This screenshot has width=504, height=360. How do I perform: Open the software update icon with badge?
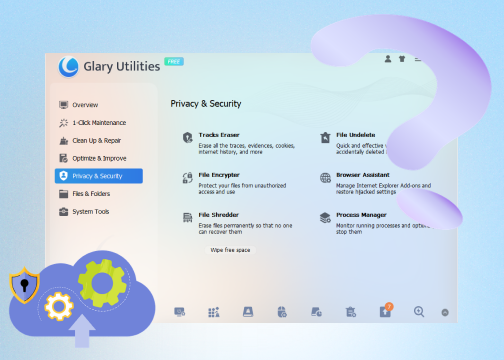[386, 311]
